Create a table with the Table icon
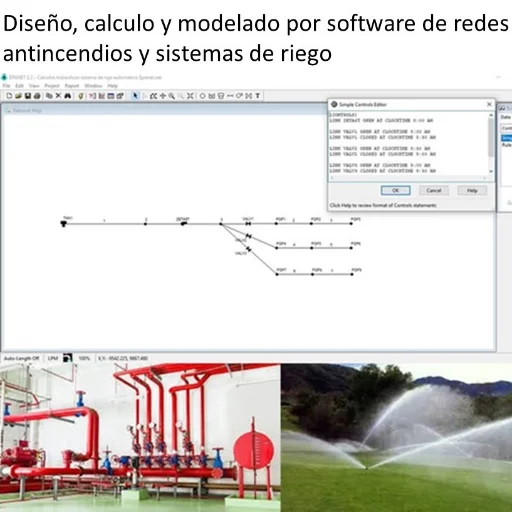The image size is (512, 512). [x=111, y=96]
